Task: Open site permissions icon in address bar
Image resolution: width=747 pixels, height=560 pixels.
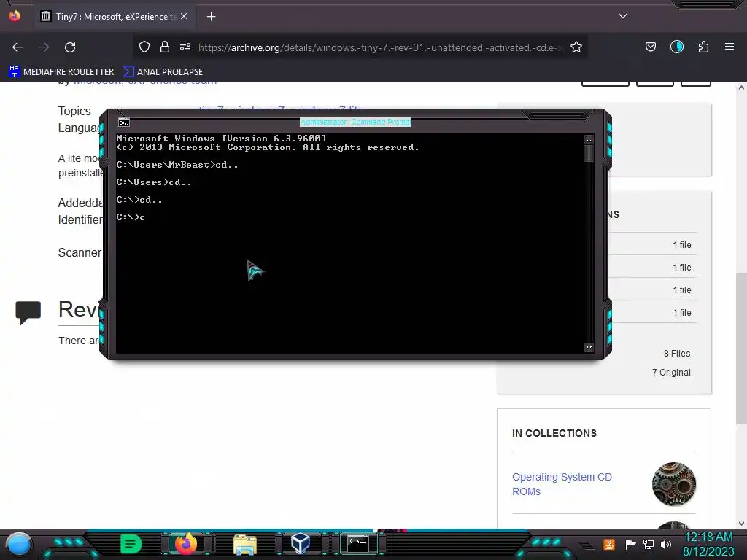Action: pos(185,47)
